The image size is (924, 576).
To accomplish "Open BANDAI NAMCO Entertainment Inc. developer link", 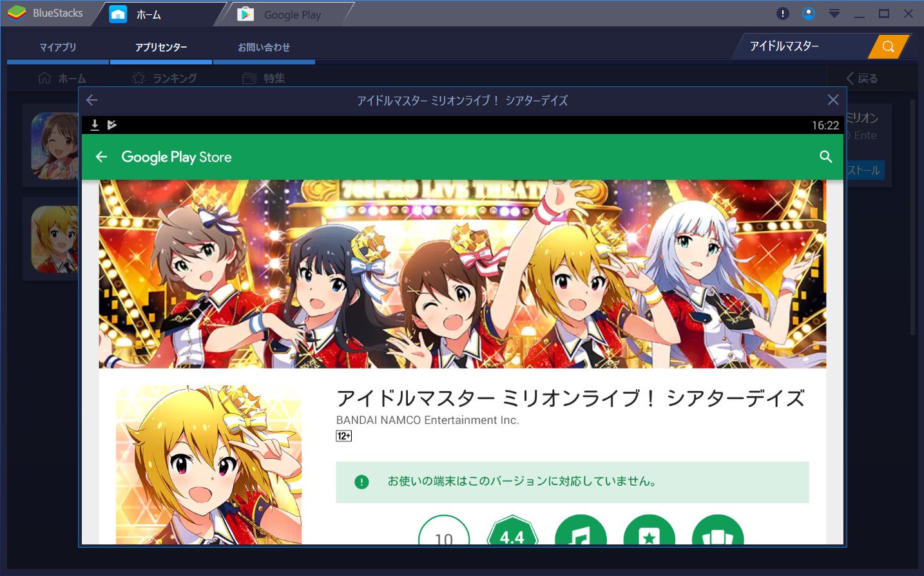I will (427, 420).
